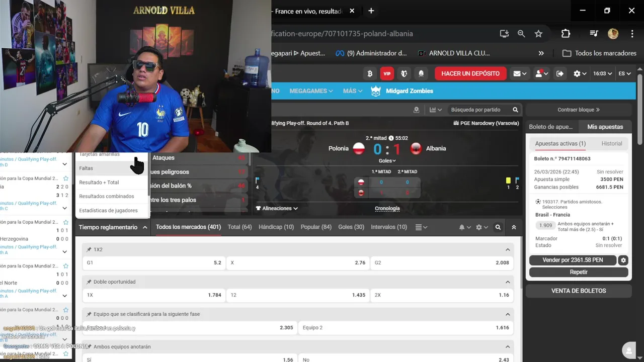Open the ES language dropdown

click(x=624, y=73)
